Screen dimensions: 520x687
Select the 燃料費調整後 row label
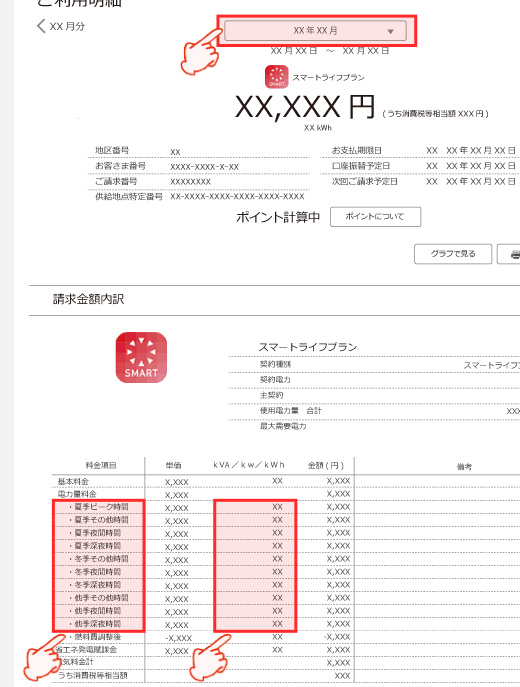click(x=95, y=636)
